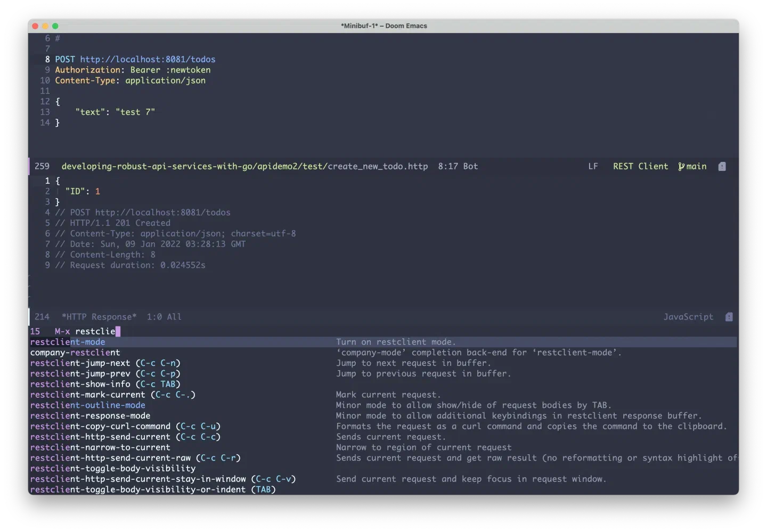Click the Date: Sun, 09 Jan 2022 comment

point(151,244)
